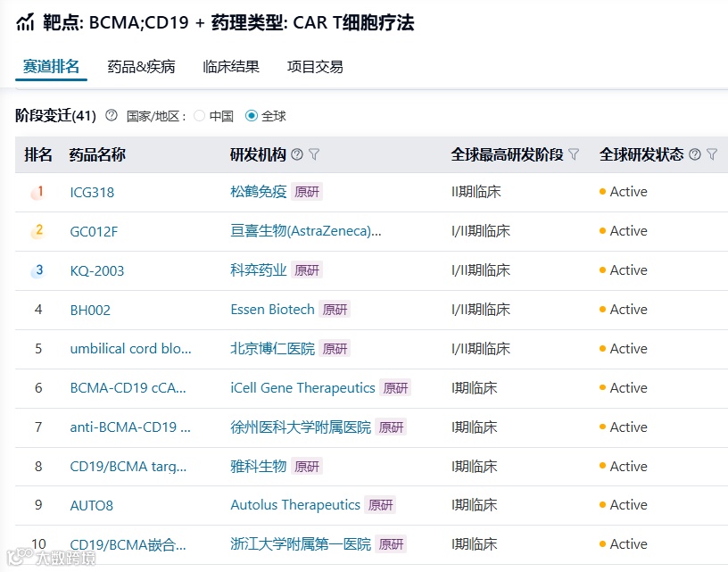Select the 全球 region radio button
This screenshot has width=728, height=572.
(x=252, y=116)
